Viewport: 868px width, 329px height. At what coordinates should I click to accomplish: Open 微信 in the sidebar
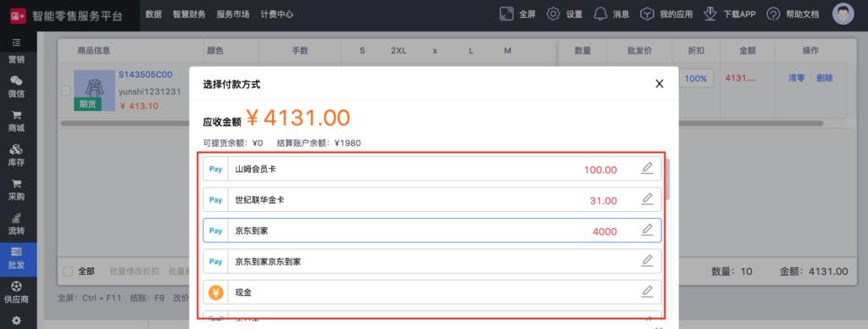[17, 86]
